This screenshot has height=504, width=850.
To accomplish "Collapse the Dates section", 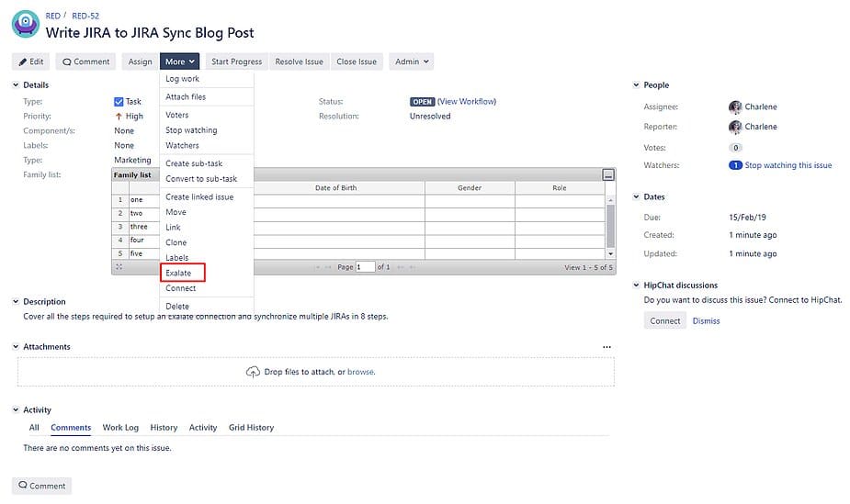I will point(637,197).
